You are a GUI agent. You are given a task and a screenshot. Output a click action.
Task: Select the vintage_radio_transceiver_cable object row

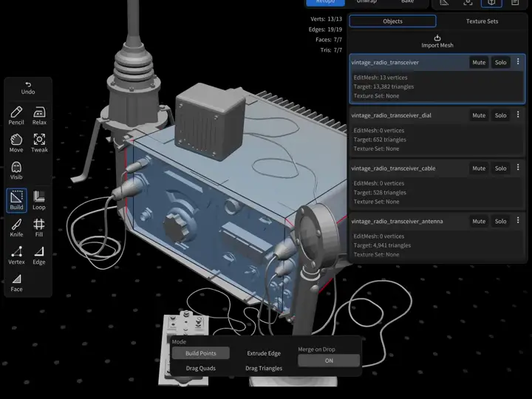click(x=437, y=185)
